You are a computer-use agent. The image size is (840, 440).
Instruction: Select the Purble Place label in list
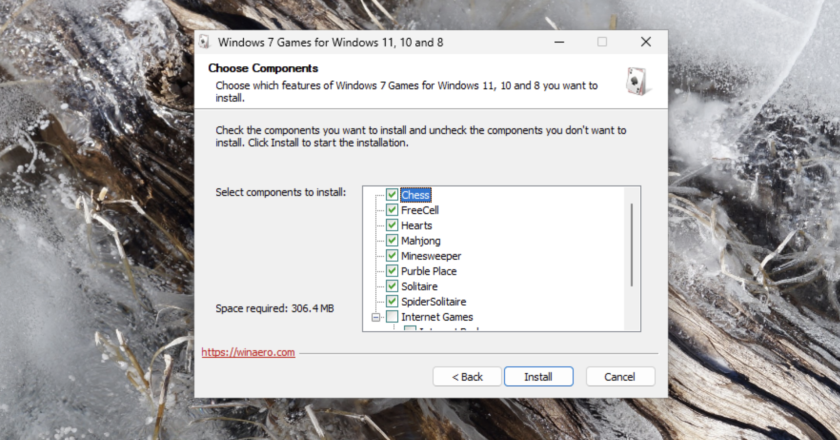click(x=429, y=271)
